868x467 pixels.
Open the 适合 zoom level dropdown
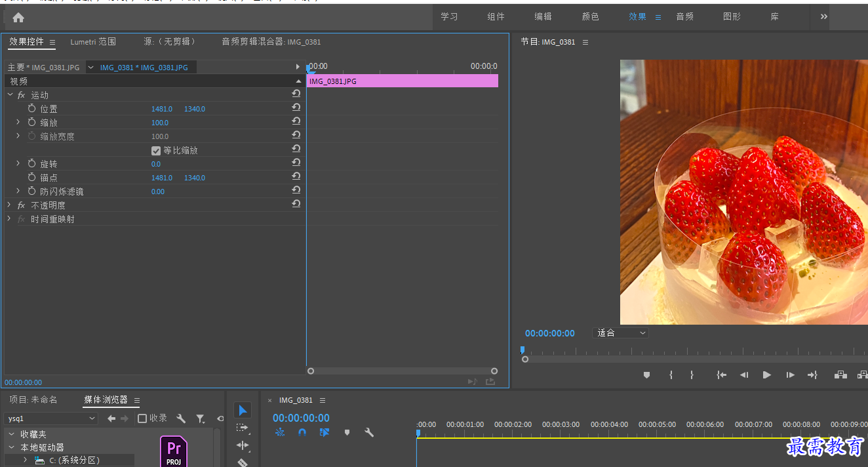tap(620, 333)
